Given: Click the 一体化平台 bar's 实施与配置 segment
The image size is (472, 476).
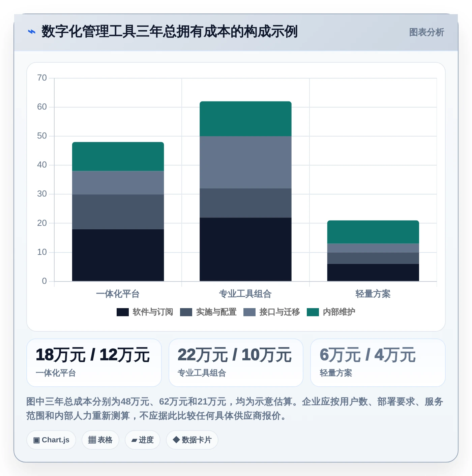Looking at the screenshot, I should tap(118, 212).
